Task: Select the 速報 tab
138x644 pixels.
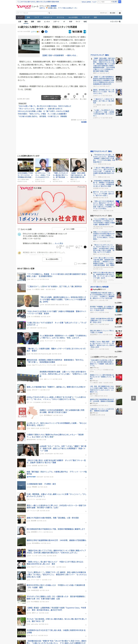Action: 28,17
